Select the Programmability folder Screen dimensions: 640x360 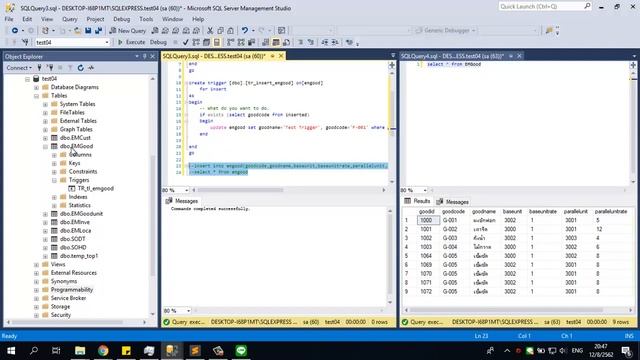71,290
